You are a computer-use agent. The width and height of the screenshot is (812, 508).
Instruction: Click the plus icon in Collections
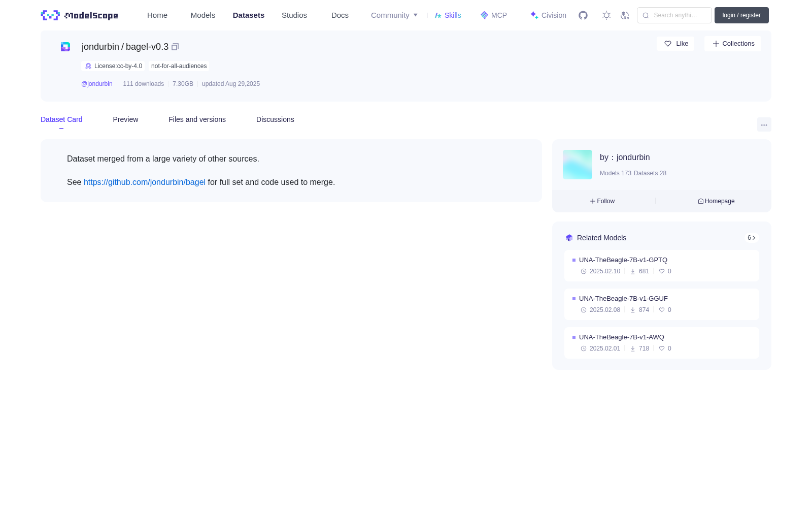716,44
